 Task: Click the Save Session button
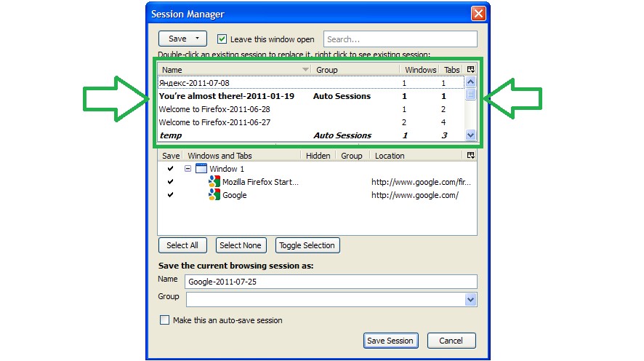(390, 341)
